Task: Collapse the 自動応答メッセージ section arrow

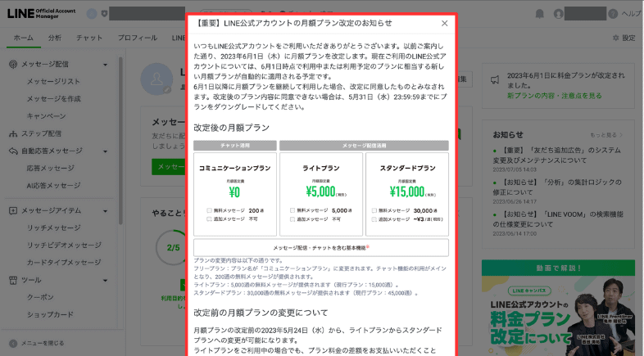Action: coord(105,151)
